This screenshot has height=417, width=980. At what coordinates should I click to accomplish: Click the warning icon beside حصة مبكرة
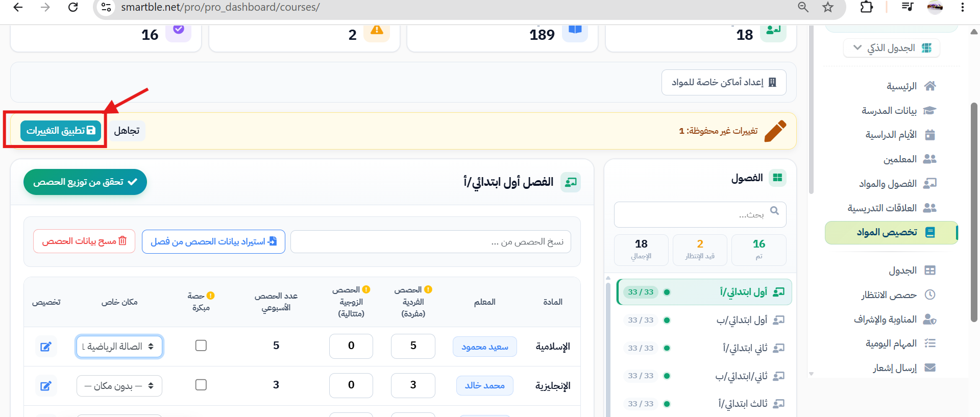click(210, 296)
